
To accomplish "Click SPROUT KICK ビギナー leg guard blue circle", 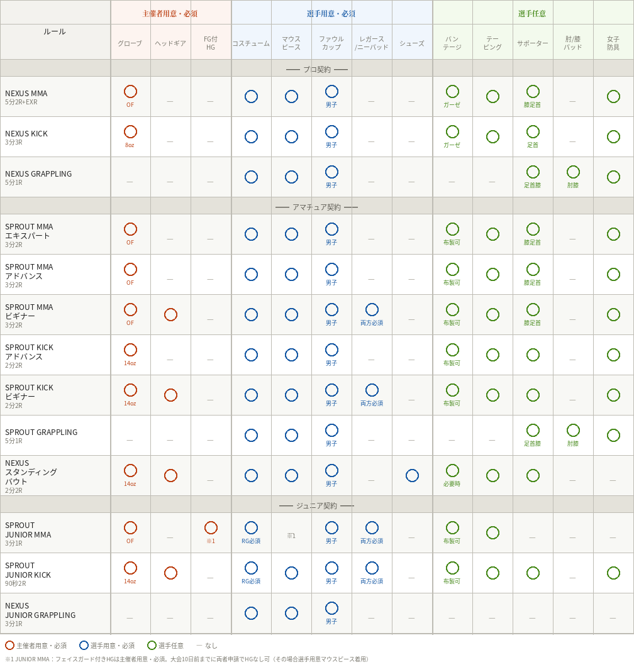I will (x=372, y=390).
